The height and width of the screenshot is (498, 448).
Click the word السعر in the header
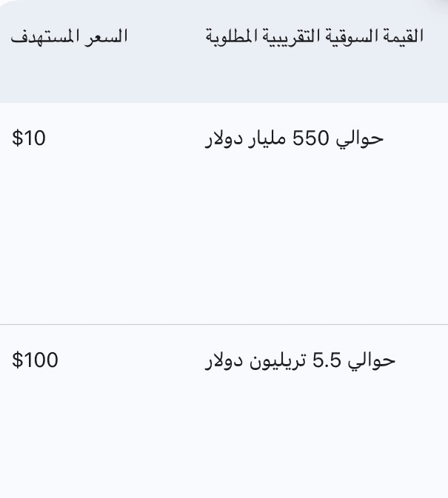point(106,36)
